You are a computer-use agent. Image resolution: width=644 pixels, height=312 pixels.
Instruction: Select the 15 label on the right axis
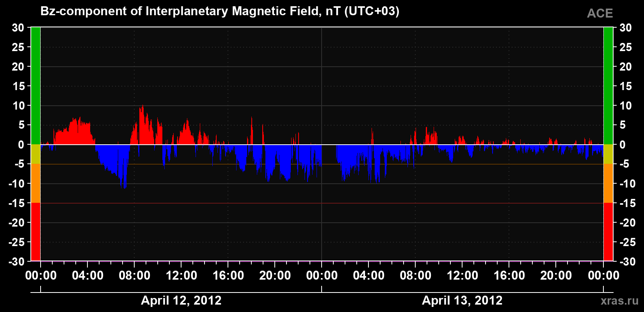tap(626, 86)
